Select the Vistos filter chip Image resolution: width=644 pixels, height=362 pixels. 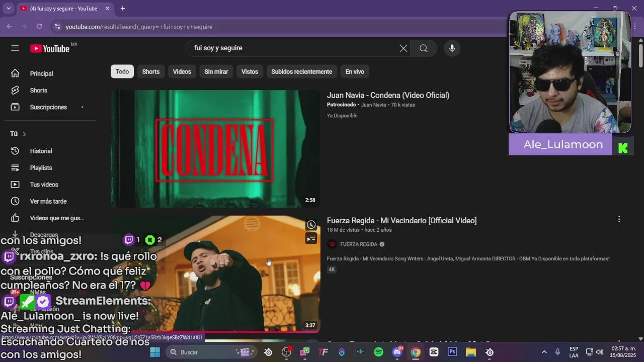tap(250, 71)
